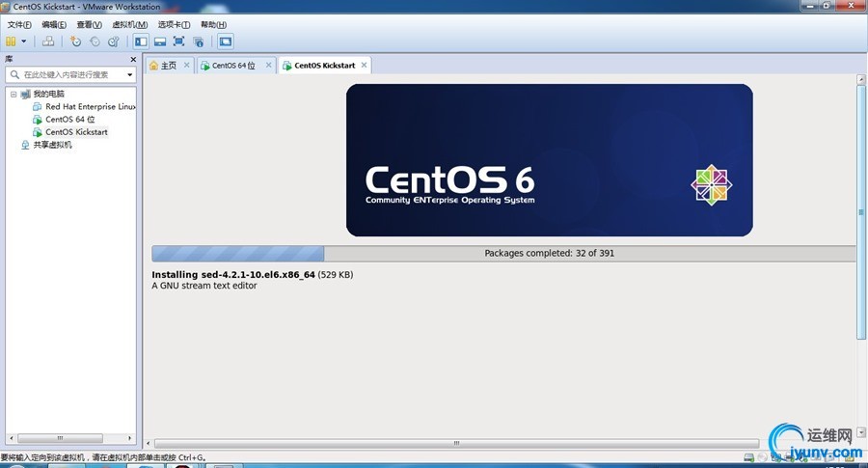Click the home icon on 主页 tab

154,66
